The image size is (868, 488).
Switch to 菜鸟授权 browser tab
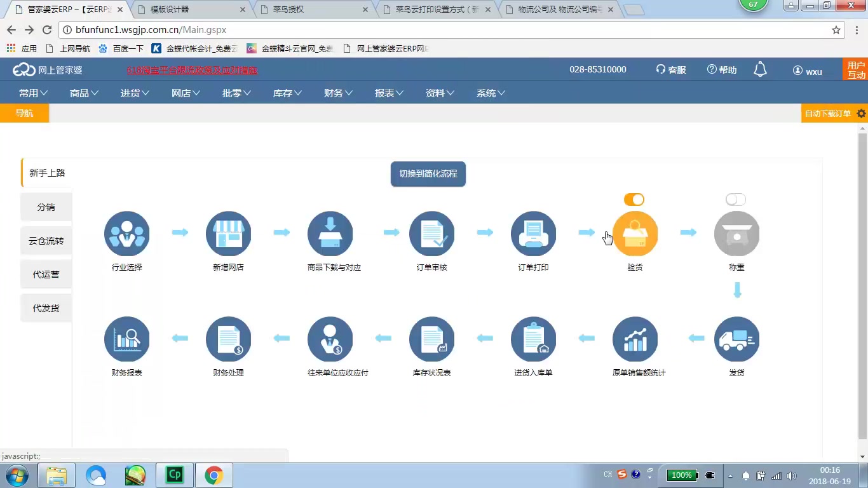click(x=313, y=10)
